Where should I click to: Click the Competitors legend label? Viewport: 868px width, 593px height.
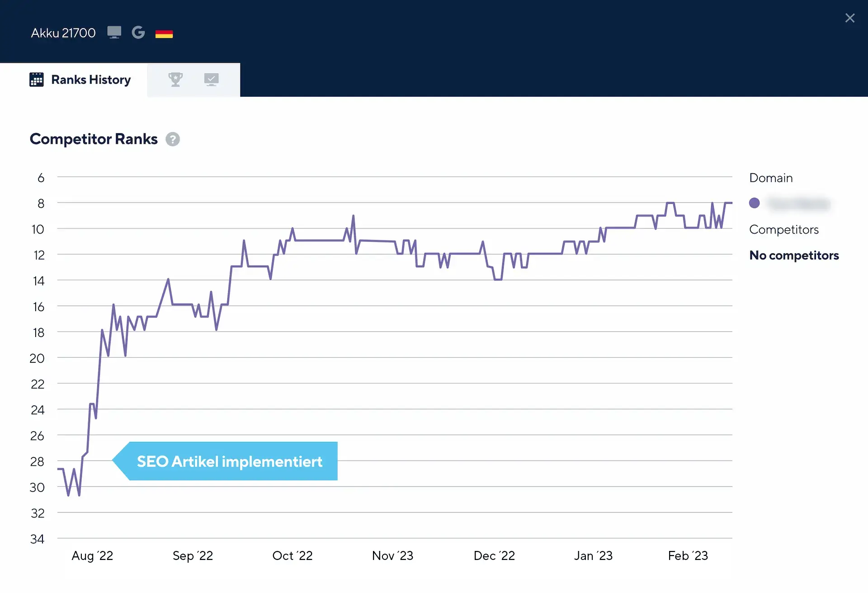784,230
